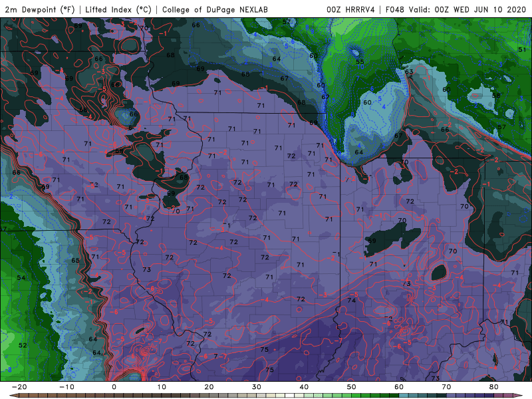This screenshot has height=399, width=532.
Task: Click the "College of DuPage NEXLAB" label
Action: tap(215, 9)
